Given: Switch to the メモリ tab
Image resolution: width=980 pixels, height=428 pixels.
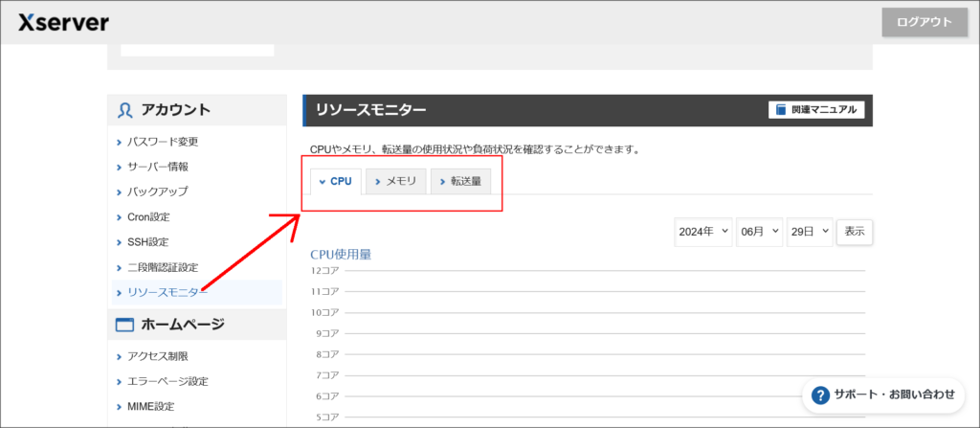Looking at the screenshot, I should tap(395, 181).
